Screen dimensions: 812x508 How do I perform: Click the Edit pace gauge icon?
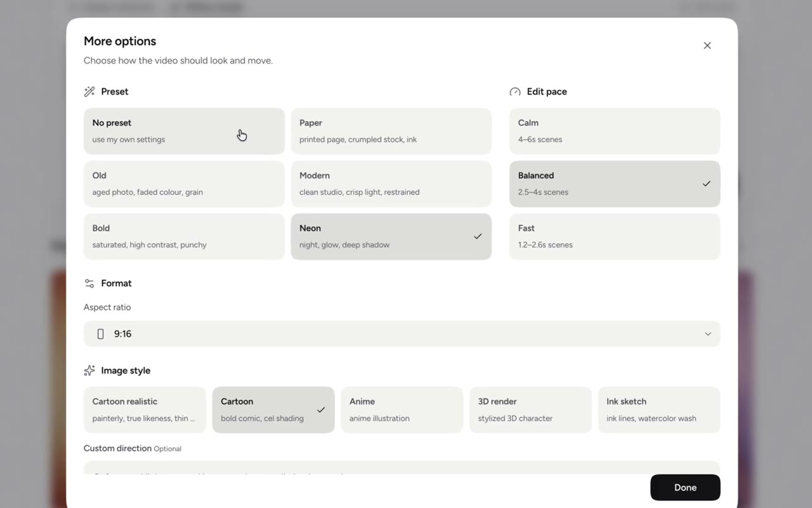tap(515, 91)
